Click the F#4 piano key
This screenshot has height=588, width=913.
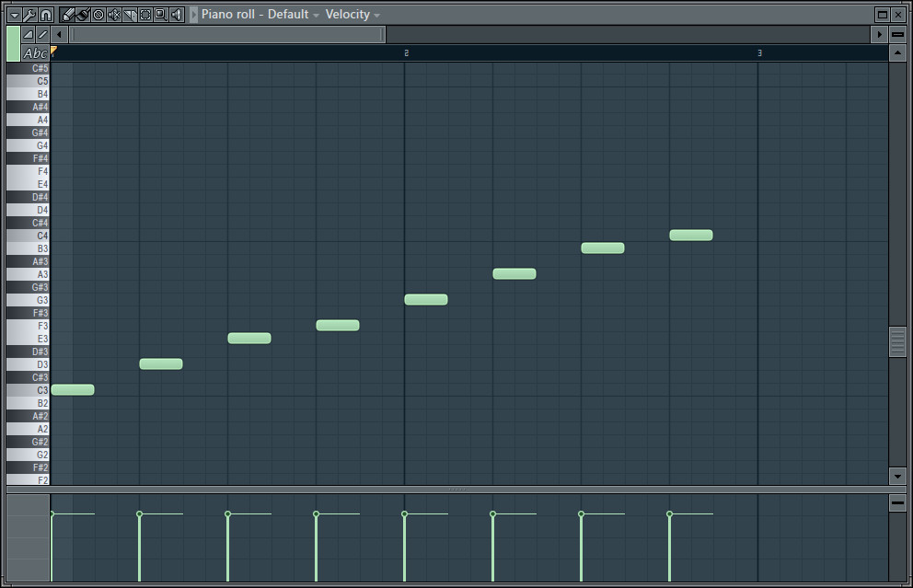click(x=28, y=158)
